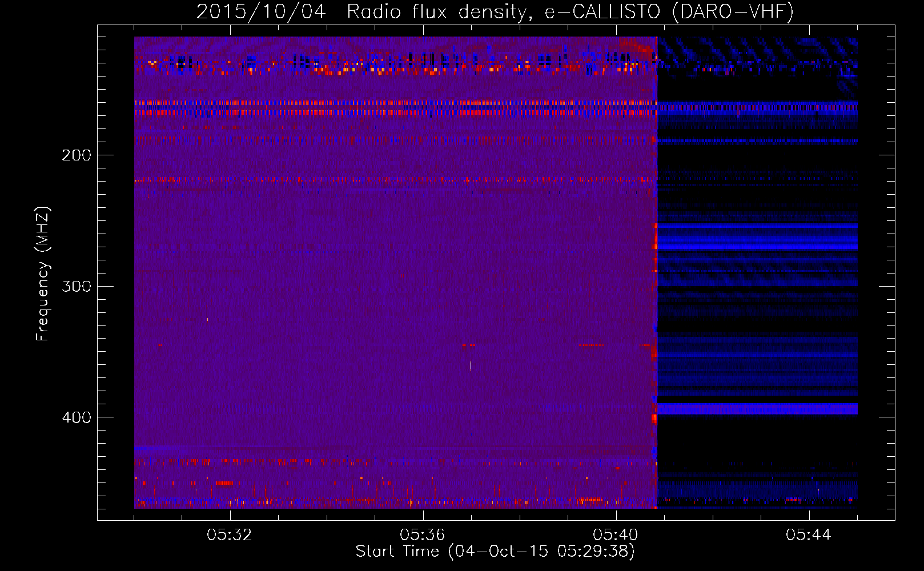
Task: Select the 400 frequency tick label
Action: point(77,417)
